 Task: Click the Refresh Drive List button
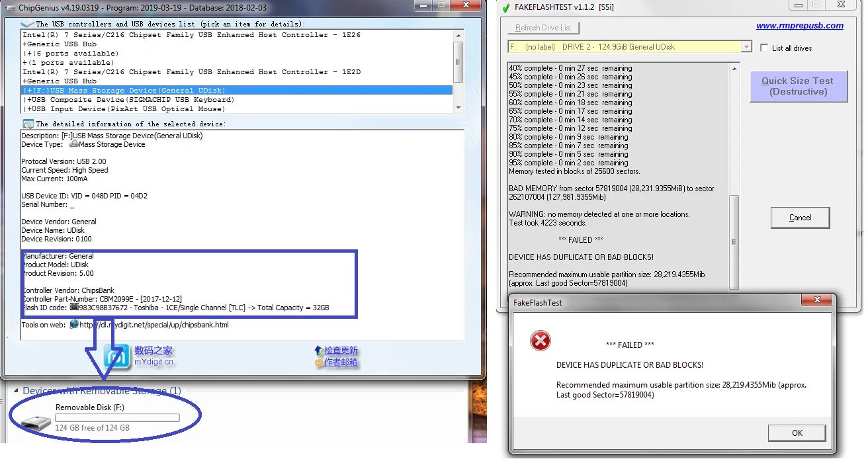click(543, 28)
